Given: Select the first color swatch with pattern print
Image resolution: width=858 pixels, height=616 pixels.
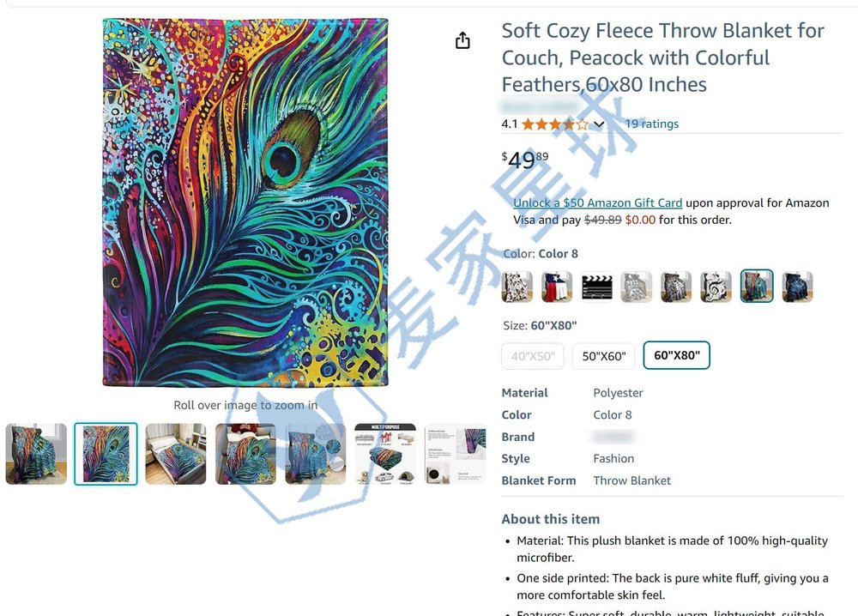Looking at the screenshot, I should (x=517, y=286).
